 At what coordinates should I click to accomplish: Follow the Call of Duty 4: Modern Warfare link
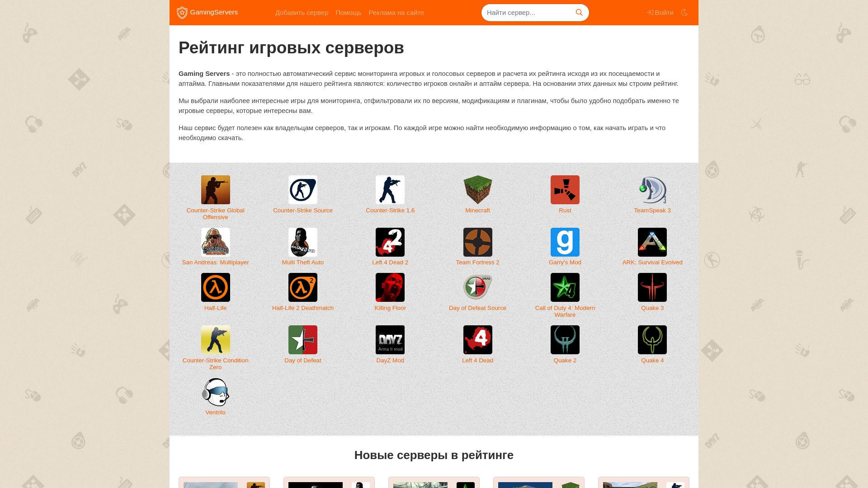tap(565, 311)
